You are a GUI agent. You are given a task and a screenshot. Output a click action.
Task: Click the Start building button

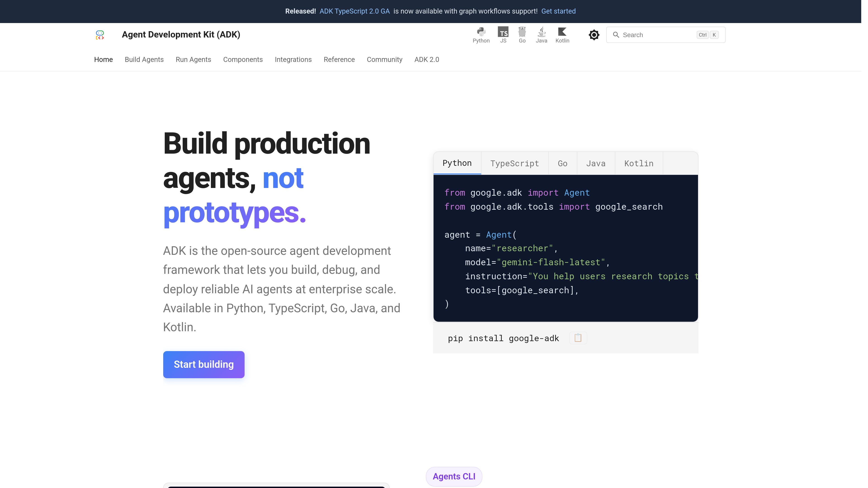pyautogui.click(x=203, y=364)
